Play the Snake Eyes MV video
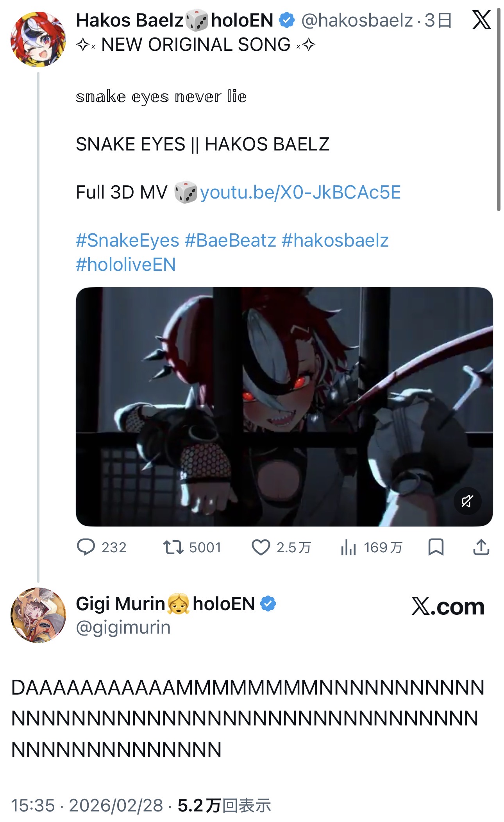Screen dimensions: 504x822 [284, 407]
